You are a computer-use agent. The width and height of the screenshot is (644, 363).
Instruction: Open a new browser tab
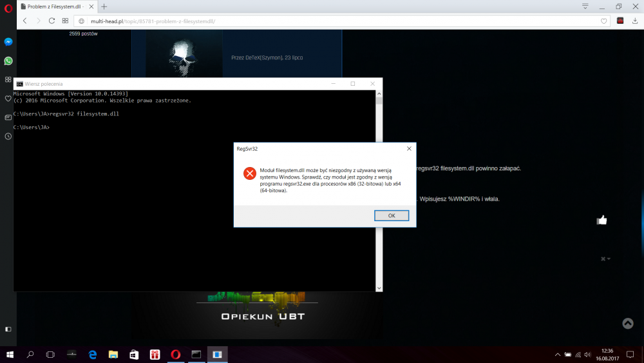104,6
